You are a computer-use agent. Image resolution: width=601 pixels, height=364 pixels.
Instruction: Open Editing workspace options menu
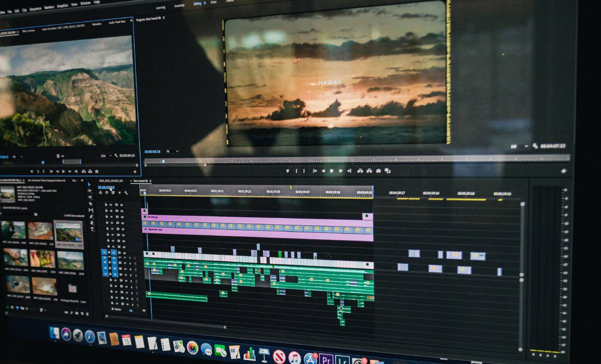[205, 3]
